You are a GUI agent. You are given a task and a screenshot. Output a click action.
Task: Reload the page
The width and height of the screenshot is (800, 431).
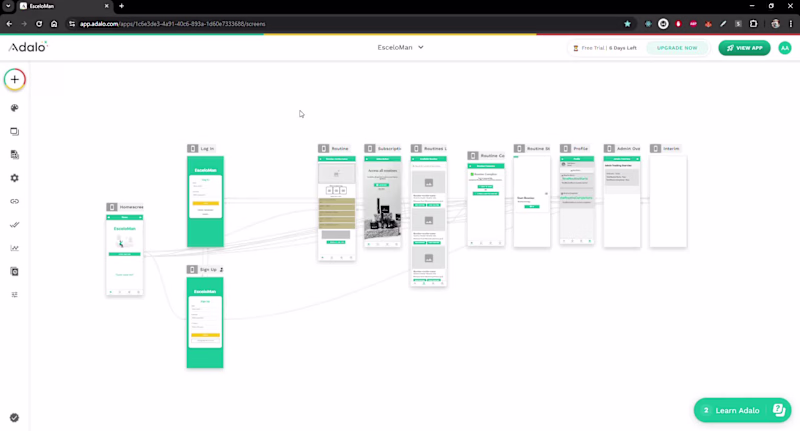(x=39, y=24)
